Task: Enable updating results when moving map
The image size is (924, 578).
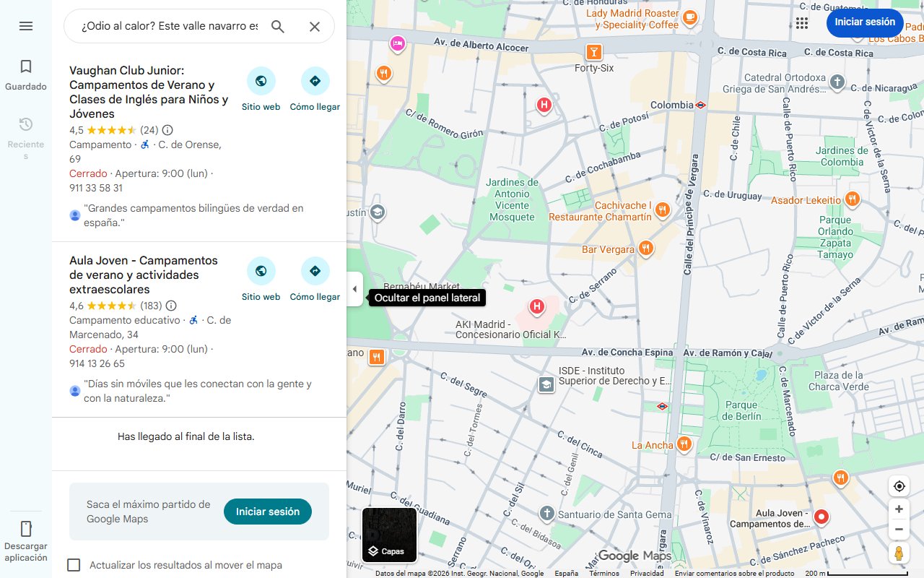Action: click(74, 565)
